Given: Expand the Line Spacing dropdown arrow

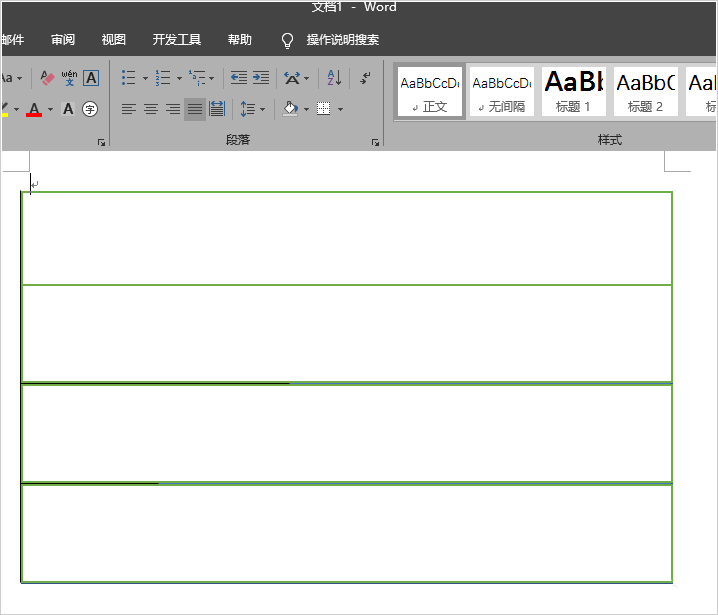Looking at the screenshot, I should pyautogui.click(x=262, y=109).
